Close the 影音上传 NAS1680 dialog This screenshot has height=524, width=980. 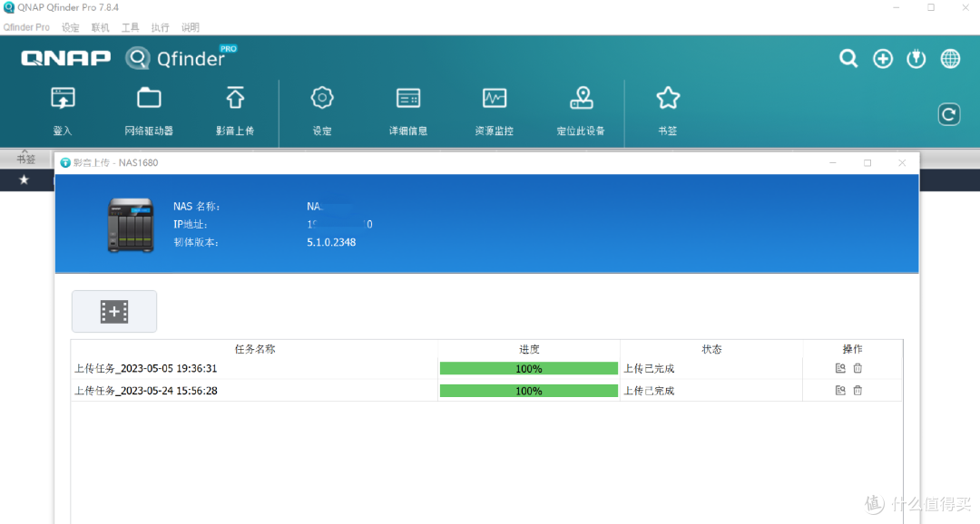tap(902, 162)
